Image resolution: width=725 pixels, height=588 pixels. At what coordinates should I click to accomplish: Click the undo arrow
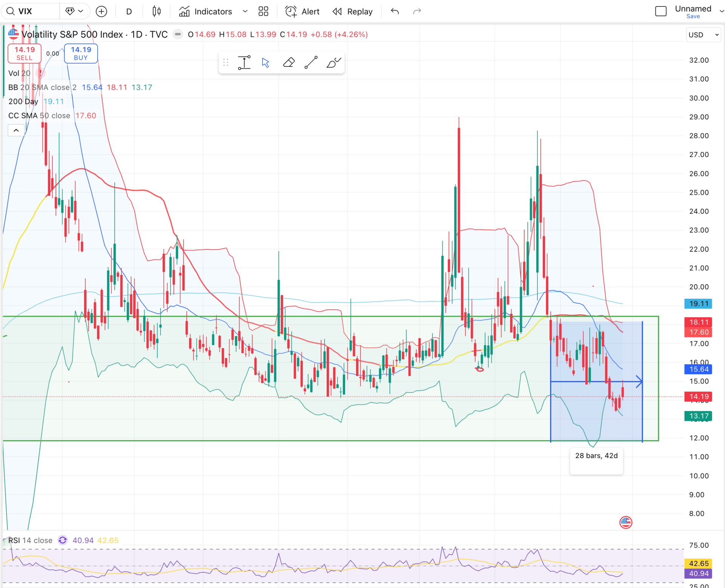[x=395, y=11]
